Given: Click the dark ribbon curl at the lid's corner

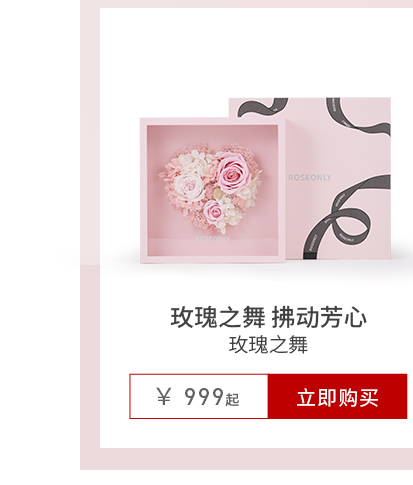Looking at the screenshot, I should point(356,115).
